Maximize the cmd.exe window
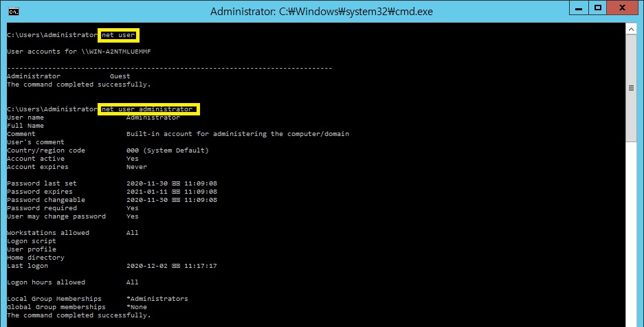Viewport: 644px width, 327px height. pos(597,8)
